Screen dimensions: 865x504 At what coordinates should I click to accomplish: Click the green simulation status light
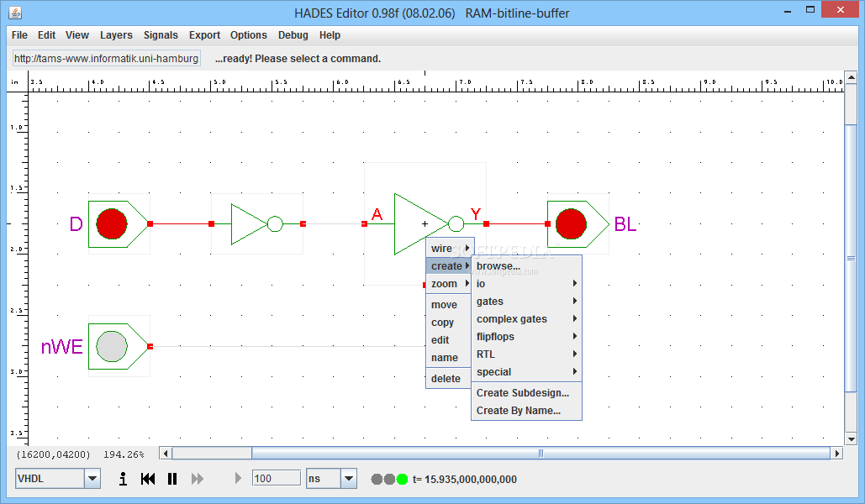tap(402, 479)
